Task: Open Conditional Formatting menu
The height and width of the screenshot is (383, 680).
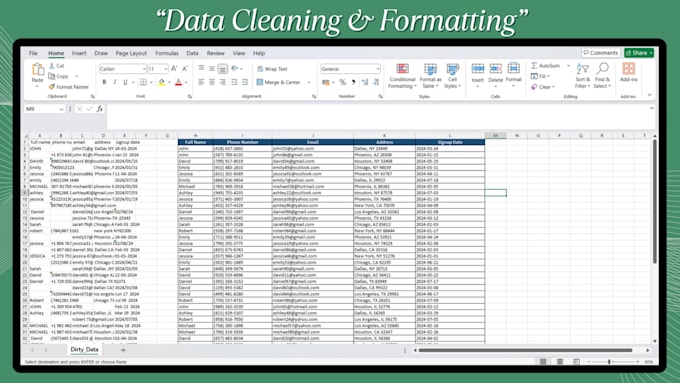Action: [x=402, y=75]
